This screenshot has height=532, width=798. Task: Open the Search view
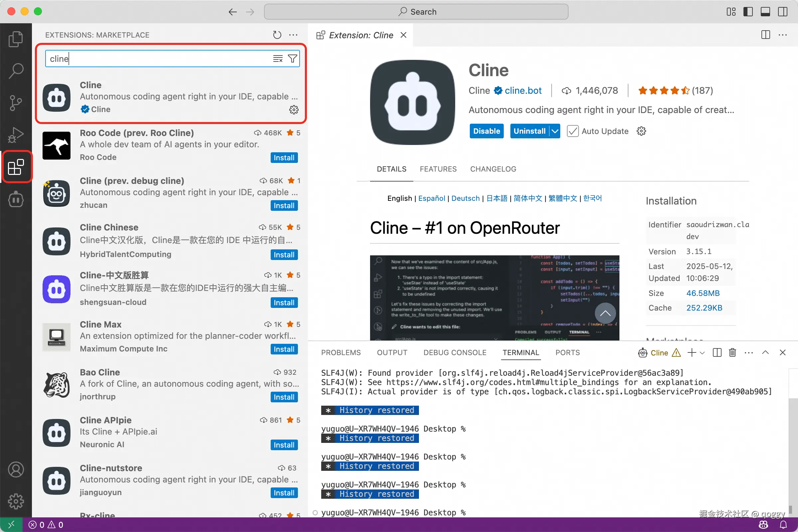click(16, 70)
